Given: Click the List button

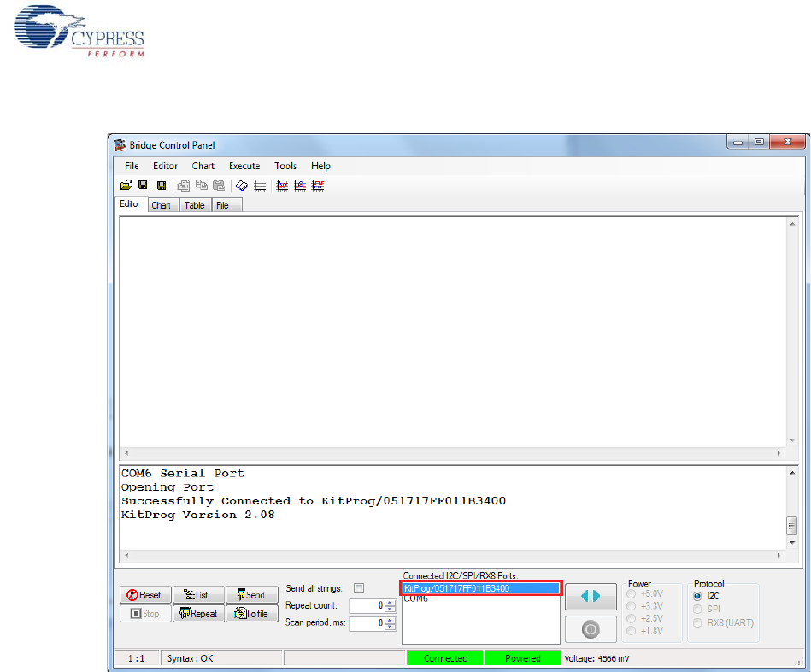Looking at the screenshot, I should (x=198, y=595).
